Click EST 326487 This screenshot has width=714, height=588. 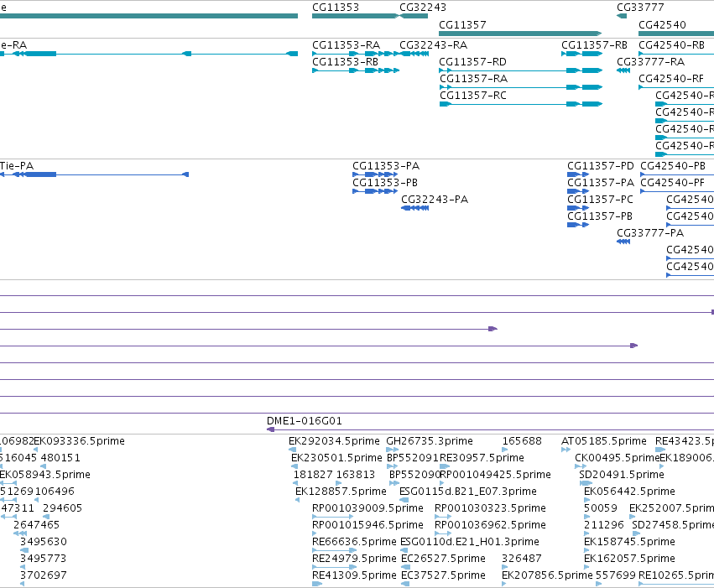521,559
